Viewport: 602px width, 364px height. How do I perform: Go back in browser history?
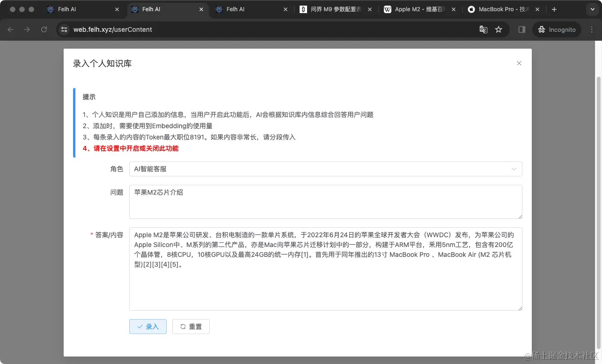click(x=10, y=29)
